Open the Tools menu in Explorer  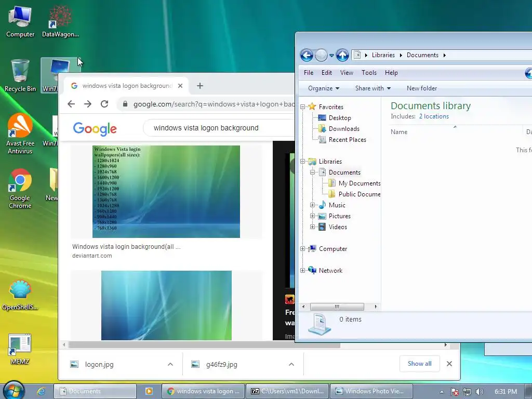click(x=369, y=73)
